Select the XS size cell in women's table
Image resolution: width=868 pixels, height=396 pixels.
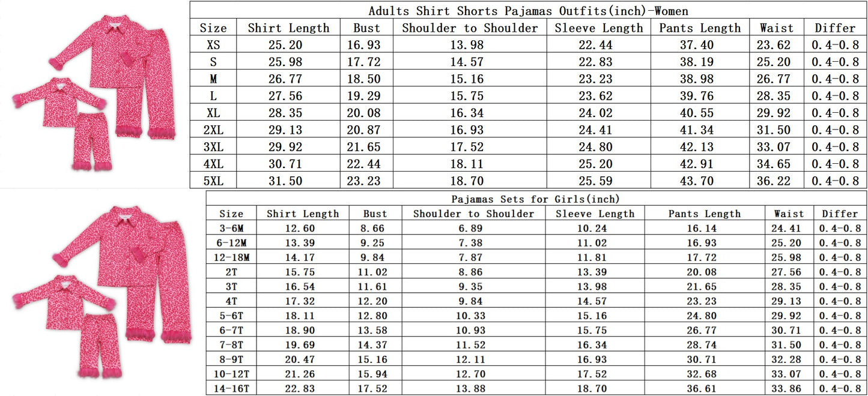[x=213, y=45]
